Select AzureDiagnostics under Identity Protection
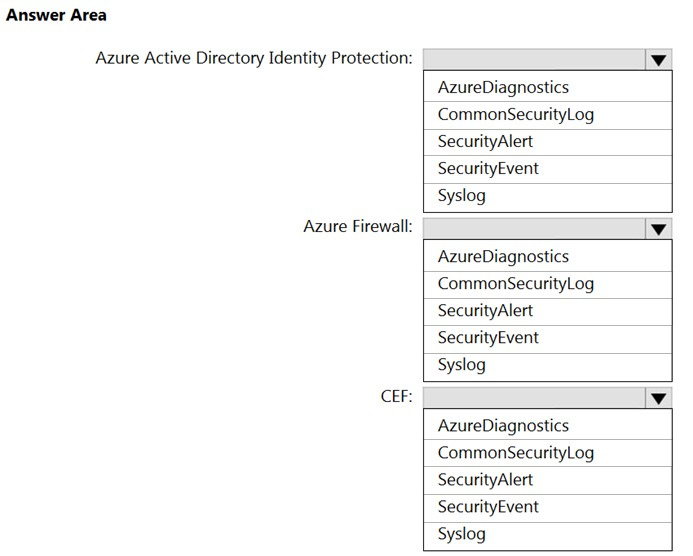693x556 pixels. click(x=503, y=87)
